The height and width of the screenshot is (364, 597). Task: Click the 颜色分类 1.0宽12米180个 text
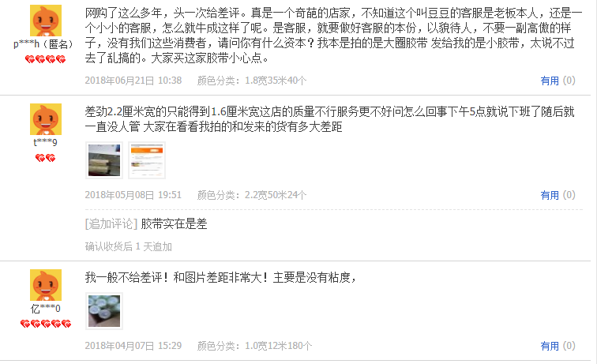[254, 346]
